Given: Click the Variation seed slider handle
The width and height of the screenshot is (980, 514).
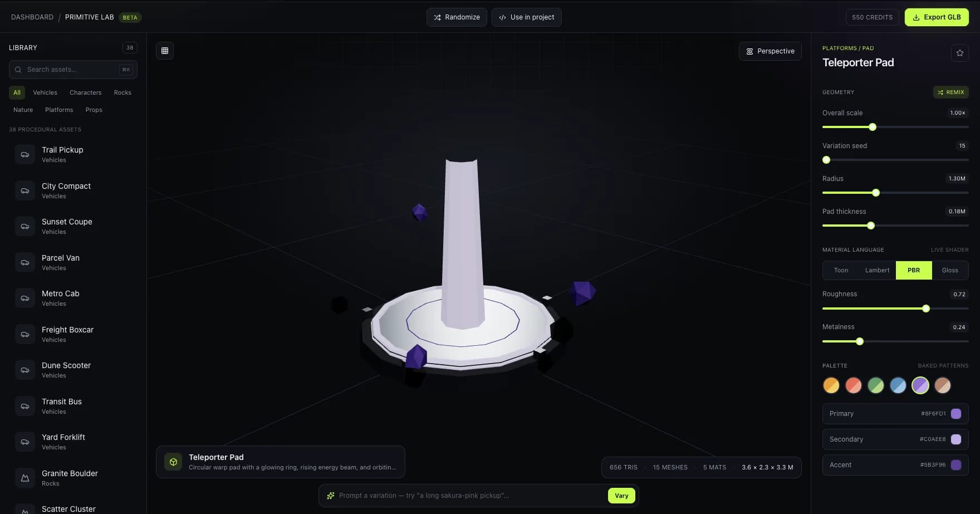Looking at the screenshot, I should click(x=826, y=160).
